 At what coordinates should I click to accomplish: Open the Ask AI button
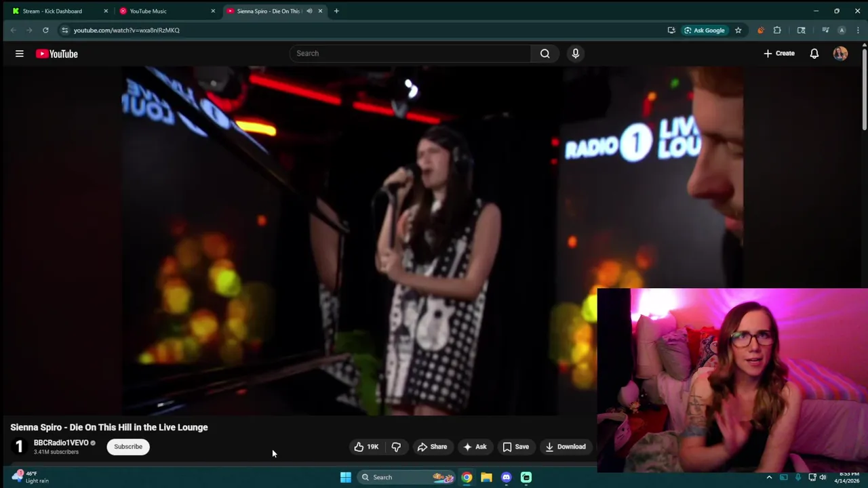pyautogui.click(x=475, y=447)
